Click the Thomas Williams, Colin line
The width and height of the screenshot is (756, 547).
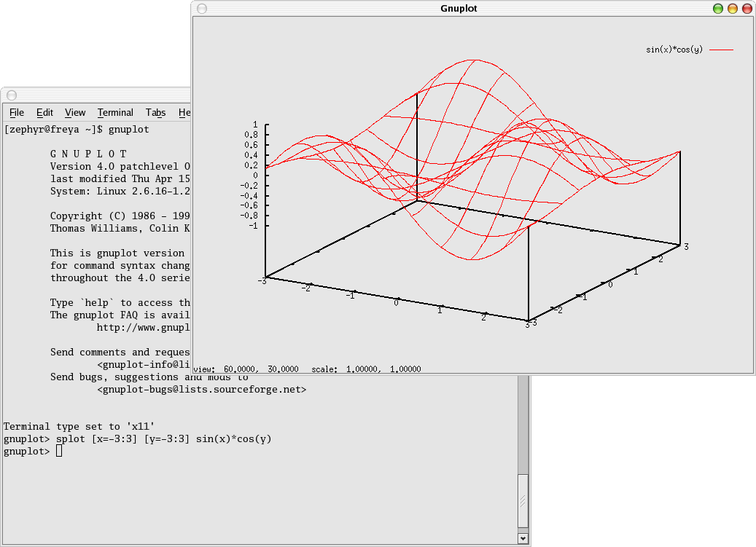coord(120,229)
